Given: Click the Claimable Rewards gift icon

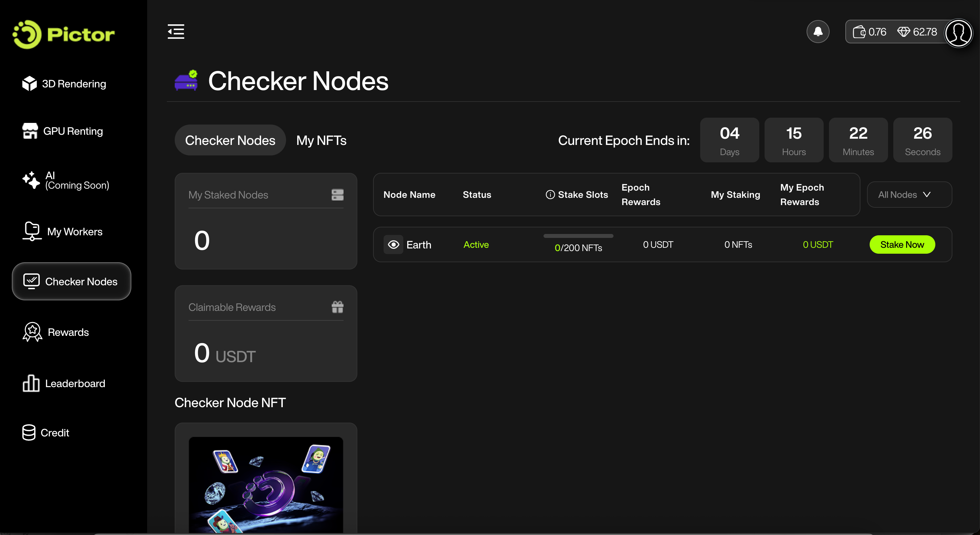Looking at the screenshot, I should tap(337, 307).
